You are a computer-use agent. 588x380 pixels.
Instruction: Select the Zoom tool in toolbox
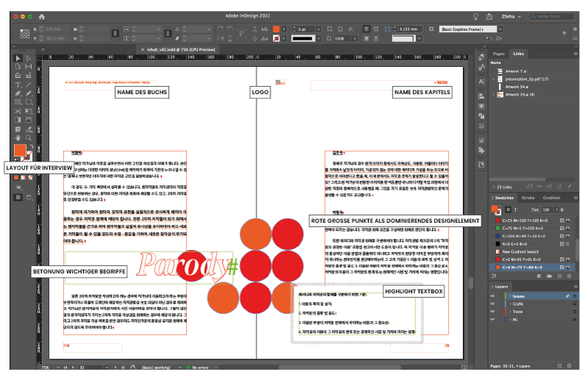(29, 137)
